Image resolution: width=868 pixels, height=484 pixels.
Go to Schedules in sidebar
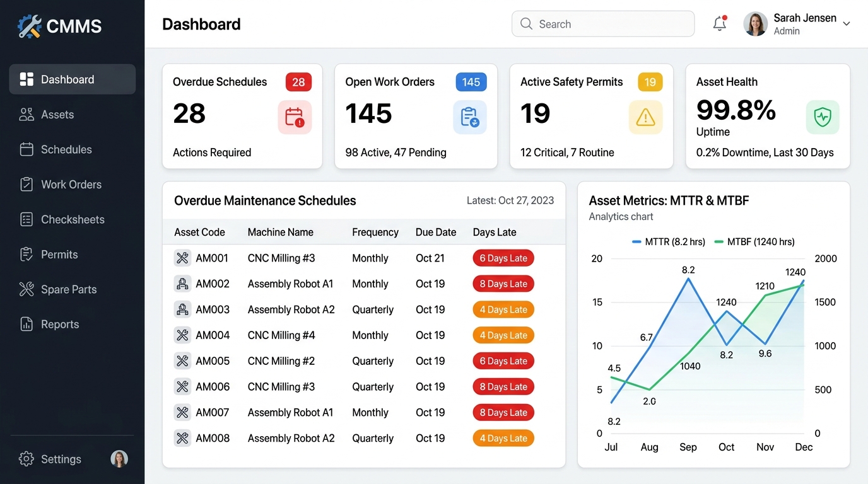tap(73, 149)
